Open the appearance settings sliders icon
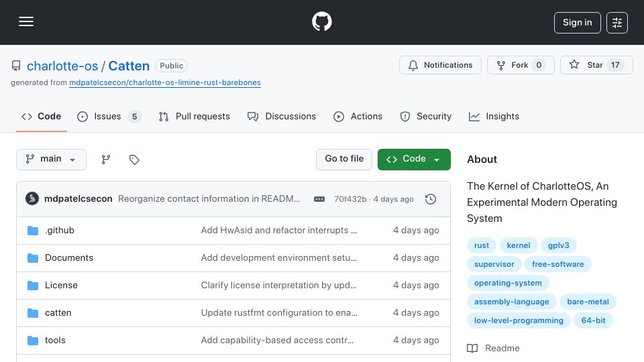 [617, 23]
